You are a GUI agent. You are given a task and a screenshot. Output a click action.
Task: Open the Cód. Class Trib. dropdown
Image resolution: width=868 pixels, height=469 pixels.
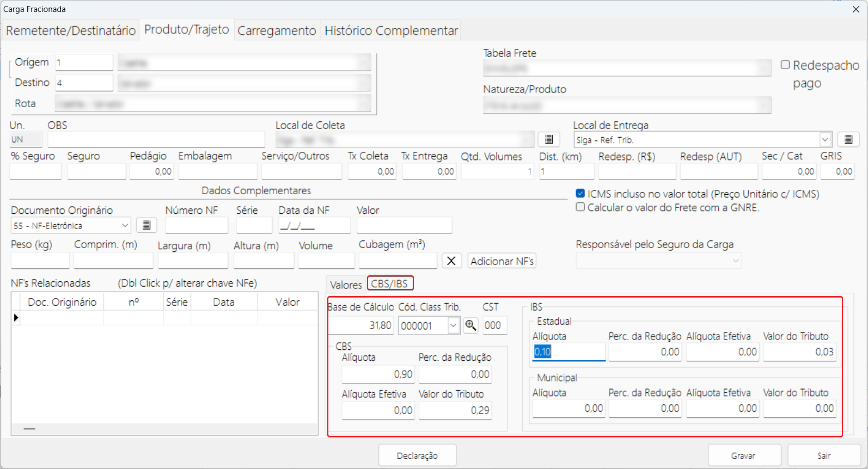(x=453, y=325)
